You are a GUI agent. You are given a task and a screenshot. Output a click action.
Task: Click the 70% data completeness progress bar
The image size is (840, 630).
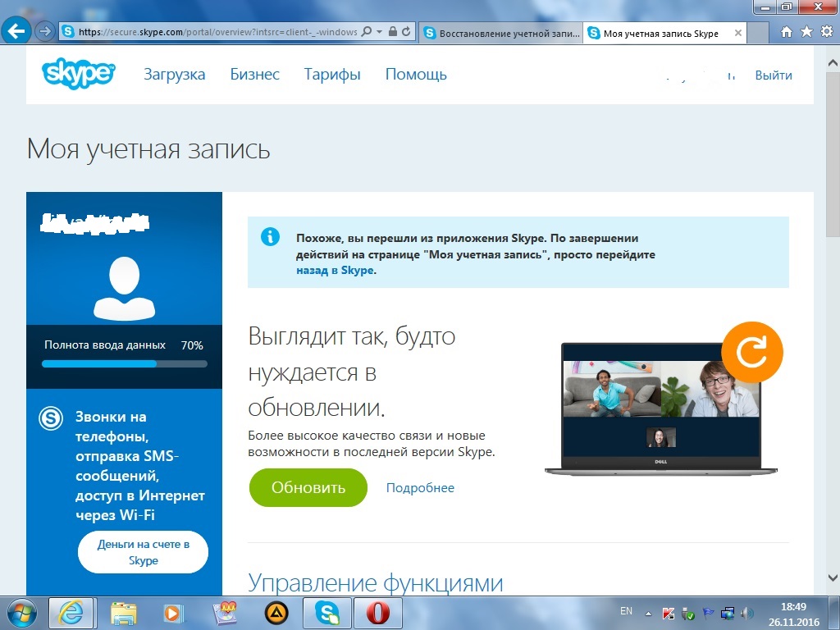coord(123,363)
